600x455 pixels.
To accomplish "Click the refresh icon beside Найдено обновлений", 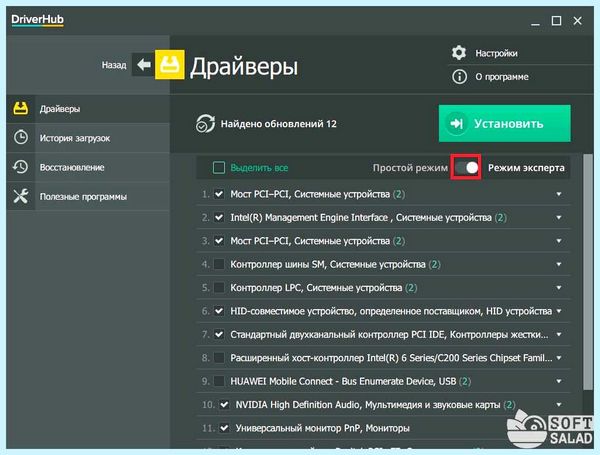I will coord(205,124).
